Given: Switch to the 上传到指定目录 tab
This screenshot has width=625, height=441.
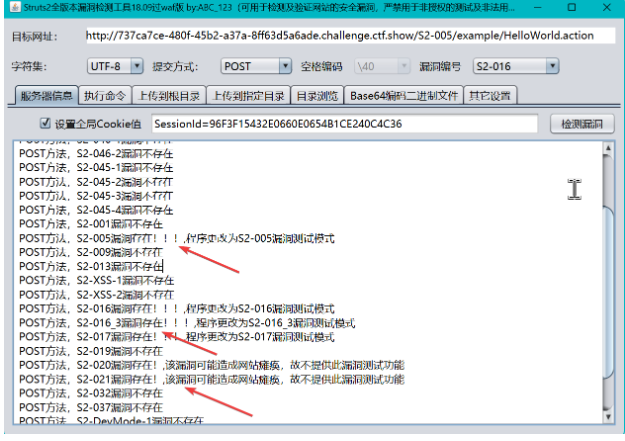Looking at the screenshot, I should click(x=248, y=96).
